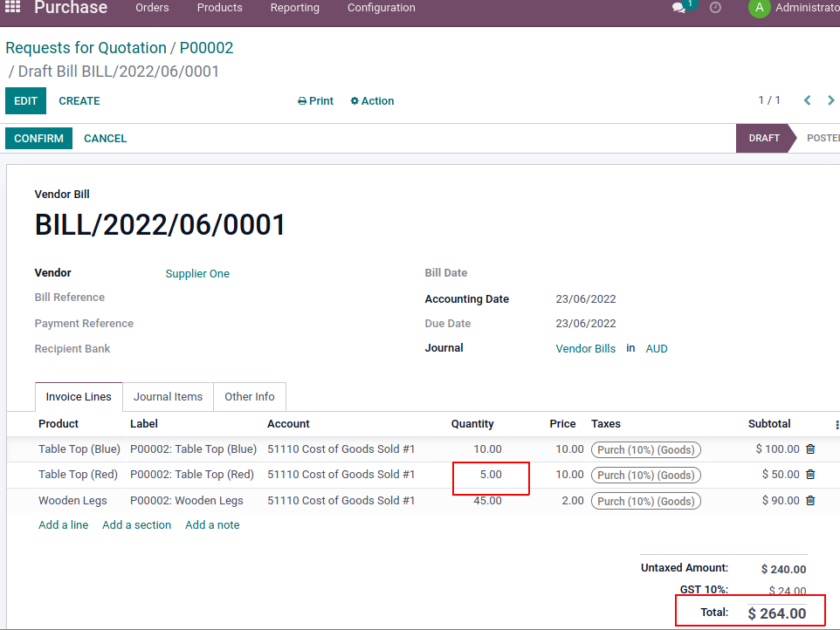Click the Untaxed Amount $ 240.00 value

[783, 569]
